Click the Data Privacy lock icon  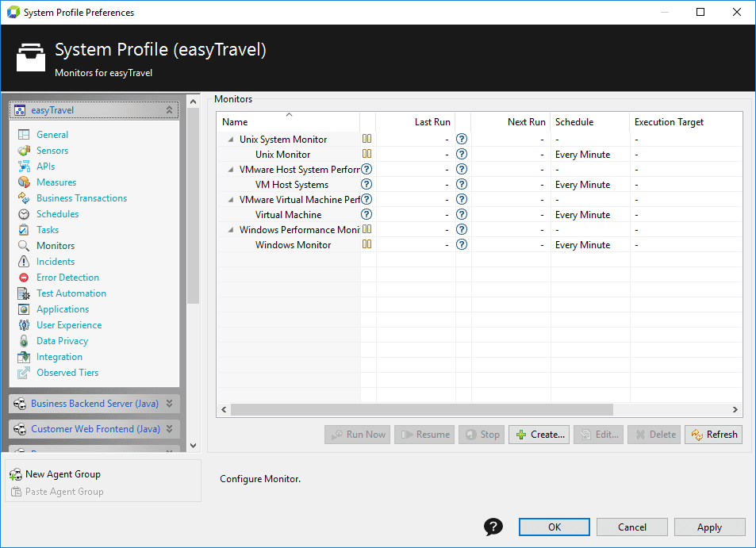click(24, 341)
